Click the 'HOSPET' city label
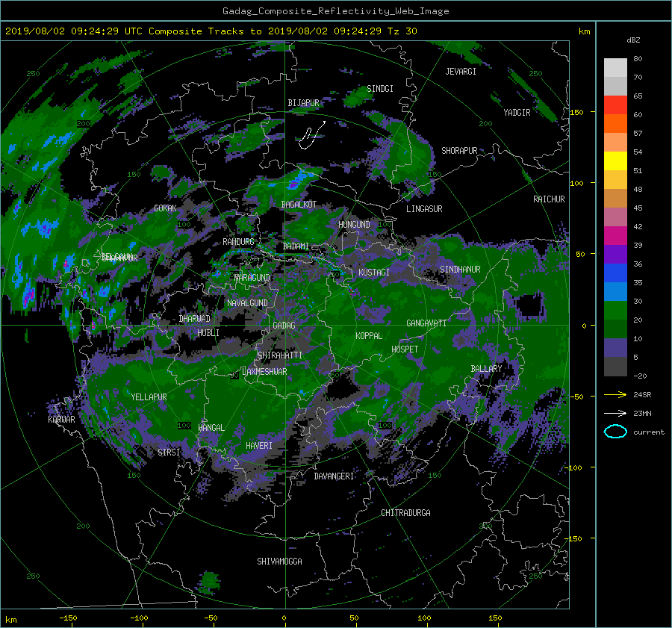The height and width of the screenshot is (628, 672). [405, 349]
